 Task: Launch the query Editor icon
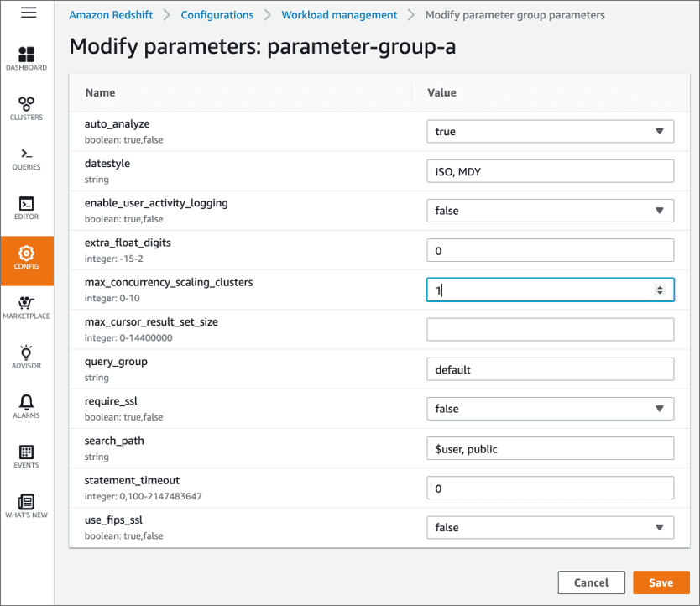pos(27,204)
